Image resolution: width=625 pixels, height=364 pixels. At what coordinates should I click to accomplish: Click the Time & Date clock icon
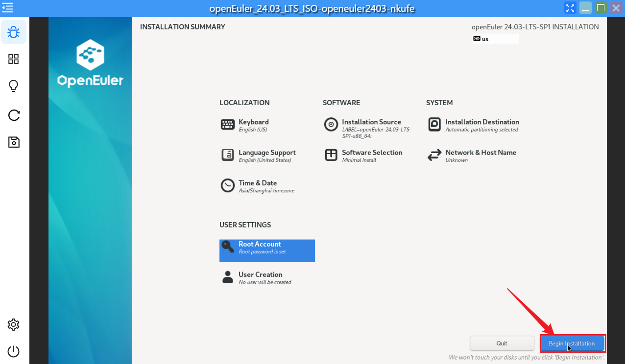[228, 185]
